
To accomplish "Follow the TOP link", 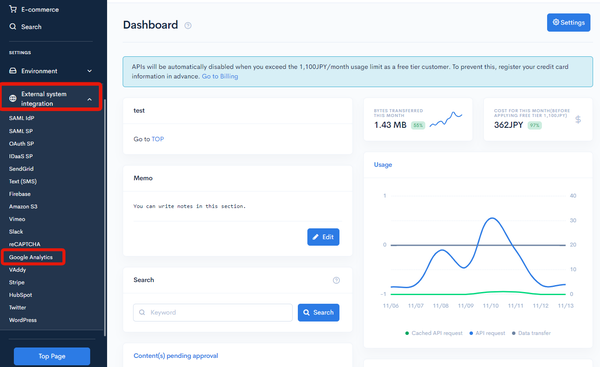I will (x=158, y=139).
